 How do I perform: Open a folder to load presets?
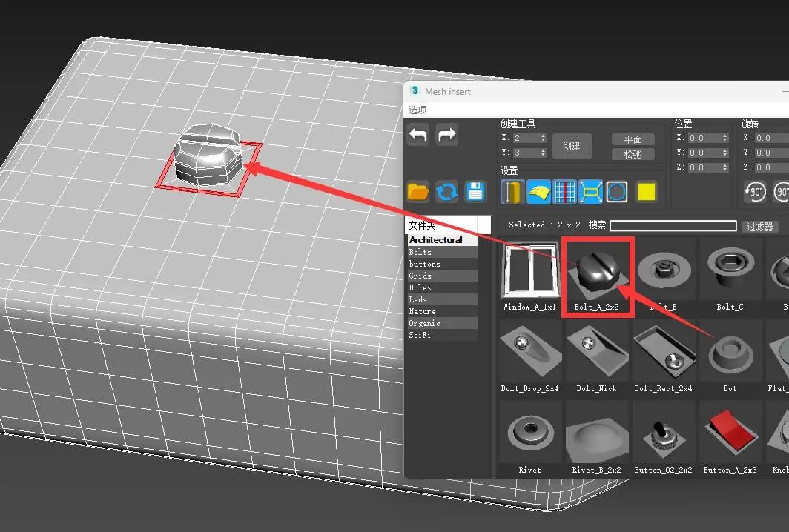click(417, 191)
